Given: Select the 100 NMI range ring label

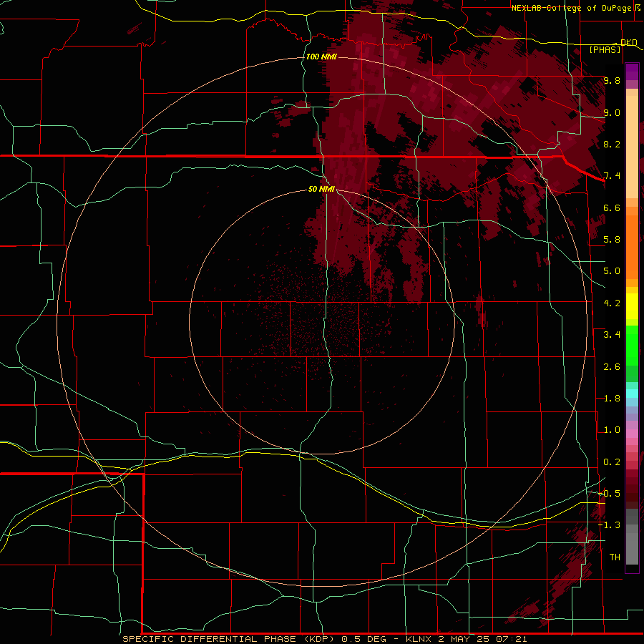Looking at the screenshot, I should pos(321,57).
